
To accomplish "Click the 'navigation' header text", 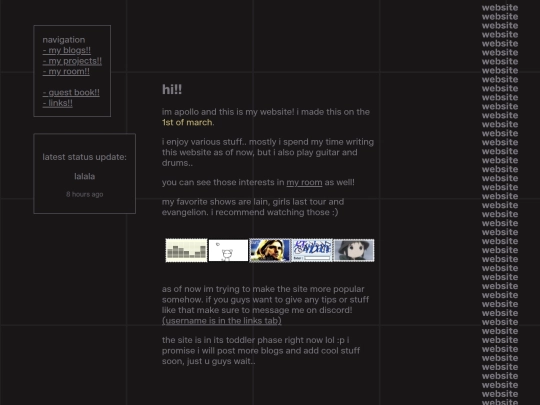I will point(64,40).
